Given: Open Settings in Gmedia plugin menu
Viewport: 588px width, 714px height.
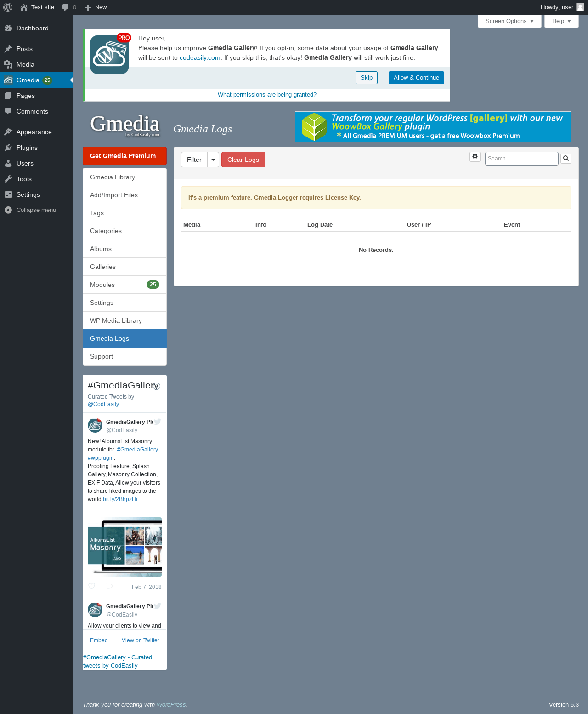Looking at the screenshot, I should click(124, 303).
